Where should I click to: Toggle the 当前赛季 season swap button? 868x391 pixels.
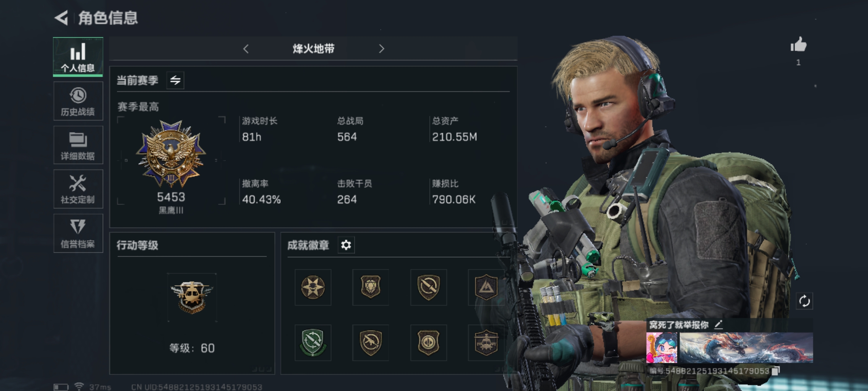tap(175, 80)
